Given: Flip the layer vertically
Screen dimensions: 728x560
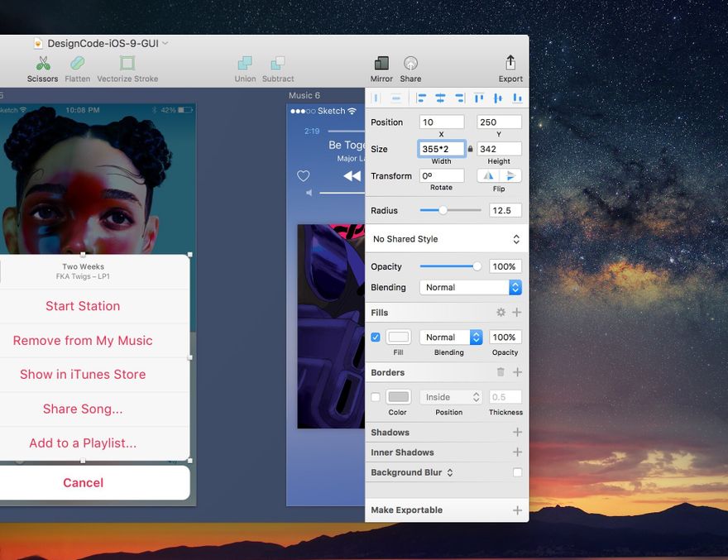Looking at the screenshot, I should pyautogui.click(x=510, y=176).
